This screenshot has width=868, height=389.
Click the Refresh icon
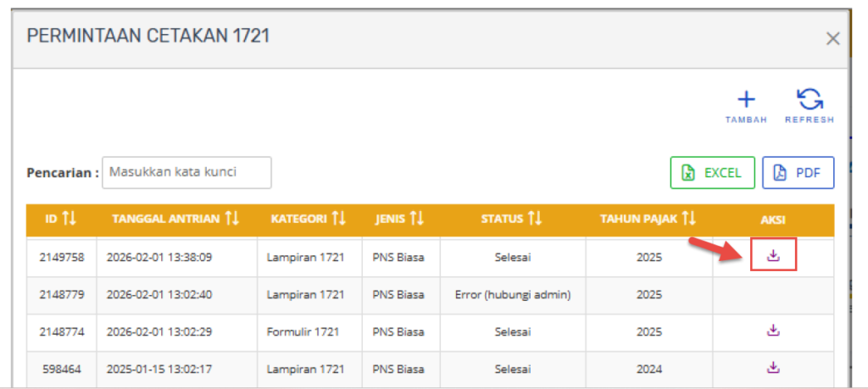[x=810, y=100]
